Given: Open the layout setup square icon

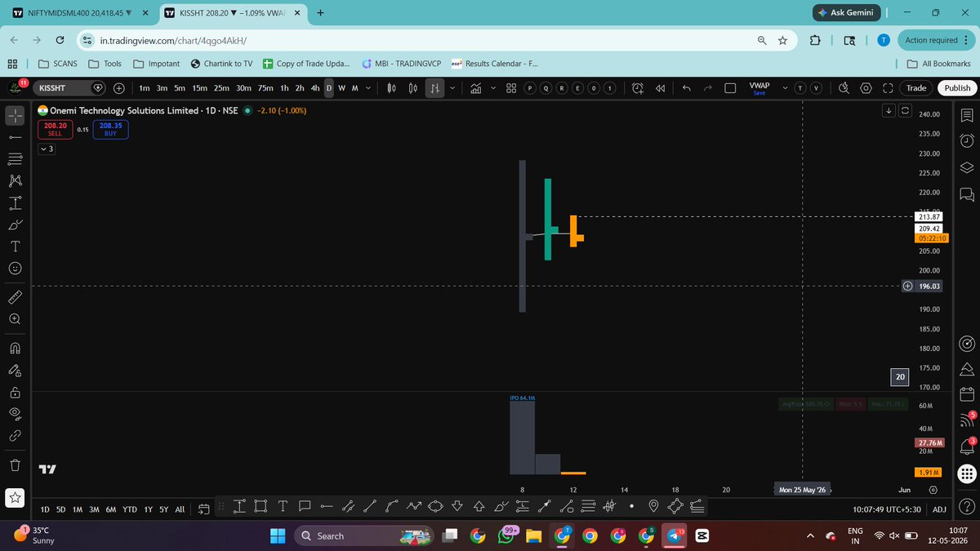Looking at the screenshot, I should coord(731,88).
